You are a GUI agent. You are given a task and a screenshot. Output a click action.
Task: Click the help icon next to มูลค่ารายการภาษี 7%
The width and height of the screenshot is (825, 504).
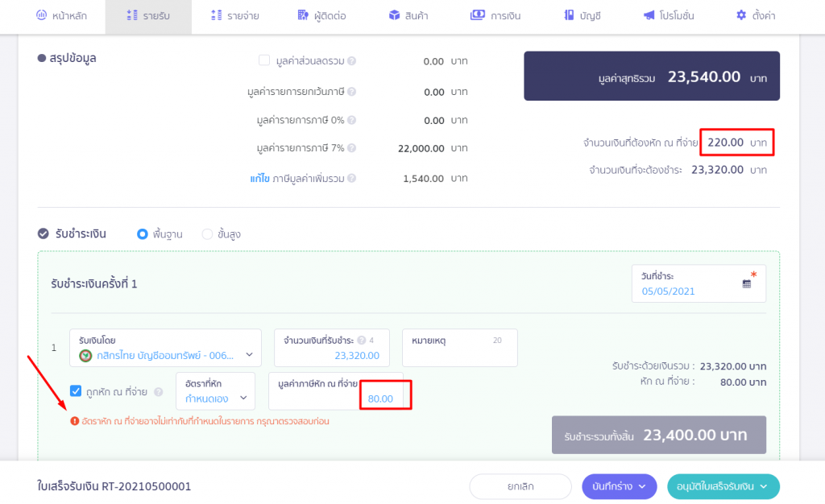click(351, 148)
